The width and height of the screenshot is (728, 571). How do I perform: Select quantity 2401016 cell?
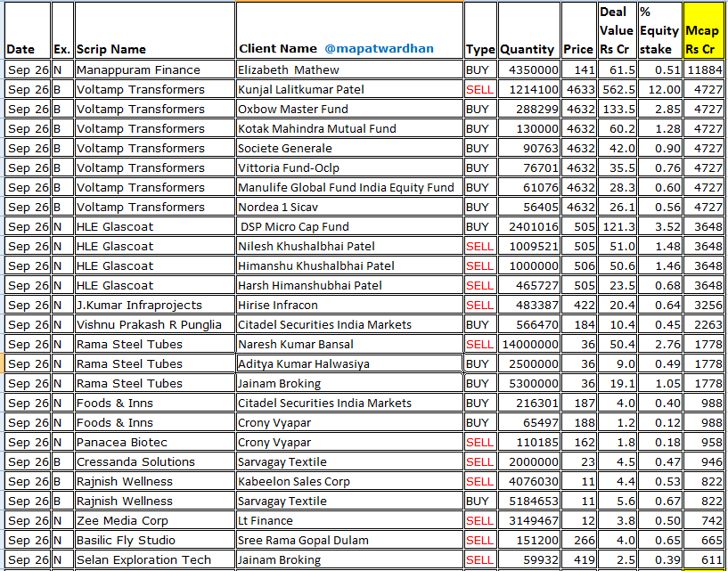528,226
